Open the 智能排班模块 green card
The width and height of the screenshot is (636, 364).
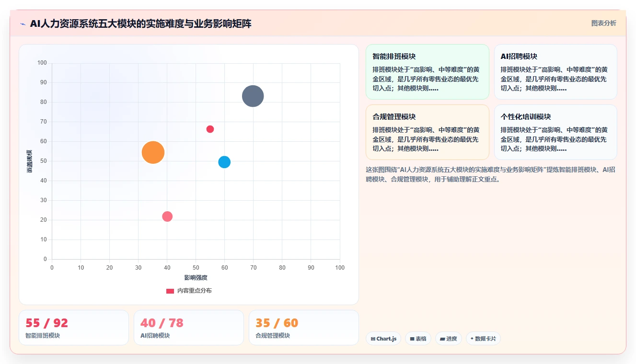point(427,72)
